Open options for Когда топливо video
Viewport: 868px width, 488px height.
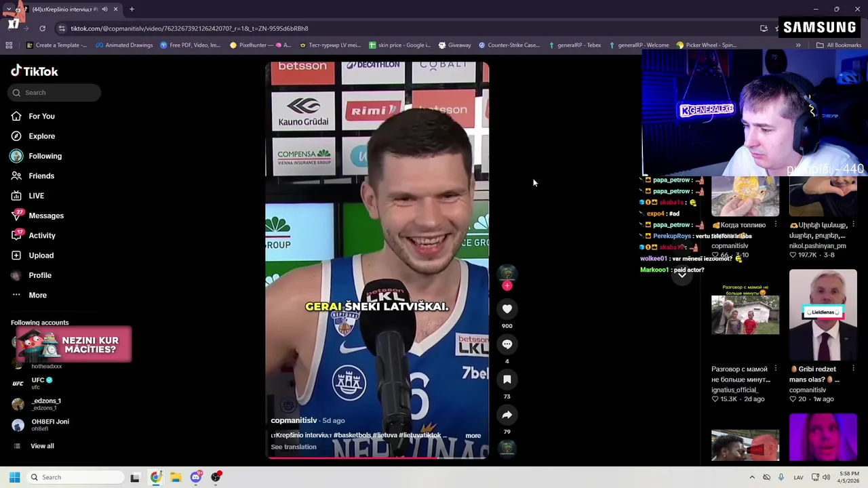pyautogui.click(x=775, y=225)
